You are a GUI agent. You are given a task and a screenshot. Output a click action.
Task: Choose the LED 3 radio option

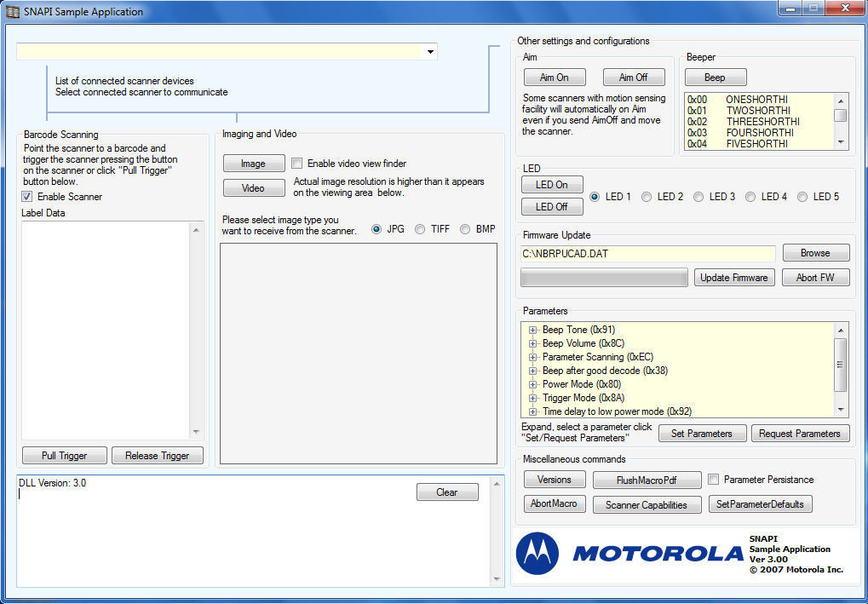click(698, 197)
